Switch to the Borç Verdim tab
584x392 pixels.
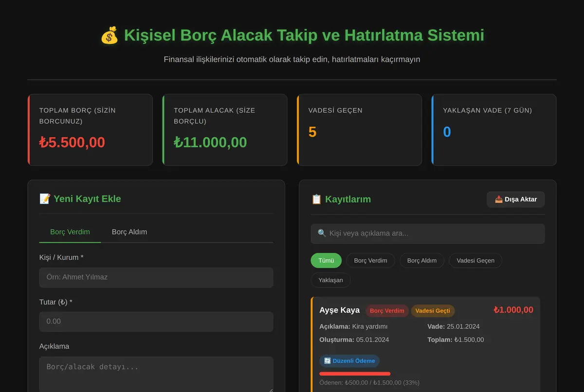pyautogui.click(x=70, y=232)
